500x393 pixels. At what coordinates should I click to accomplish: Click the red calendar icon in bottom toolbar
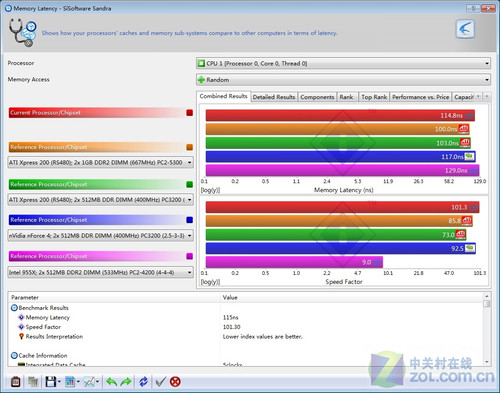(16, 382)
